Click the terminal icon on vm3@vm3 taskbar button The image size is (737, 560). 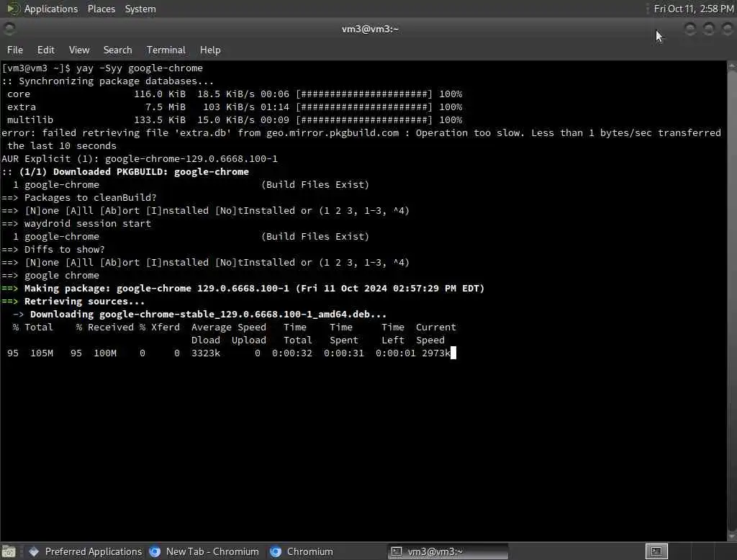click(397, 551)
